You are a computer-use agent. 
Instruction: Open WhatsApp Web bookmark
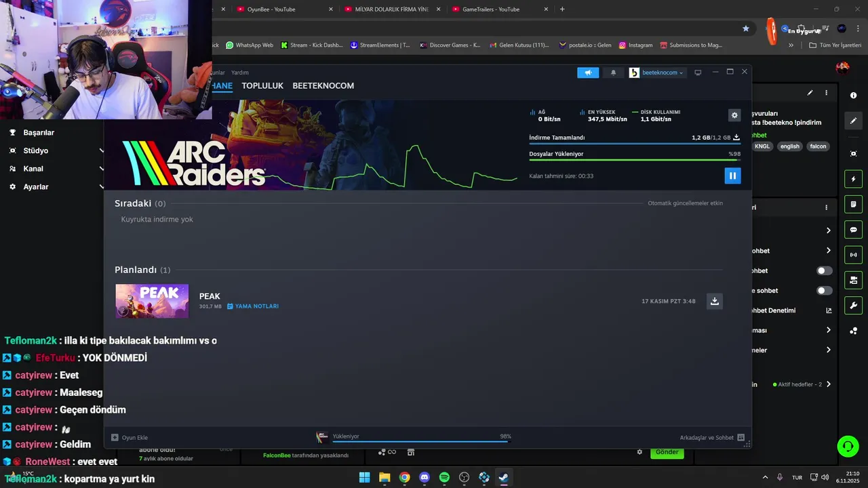click(x=249, y=45)
